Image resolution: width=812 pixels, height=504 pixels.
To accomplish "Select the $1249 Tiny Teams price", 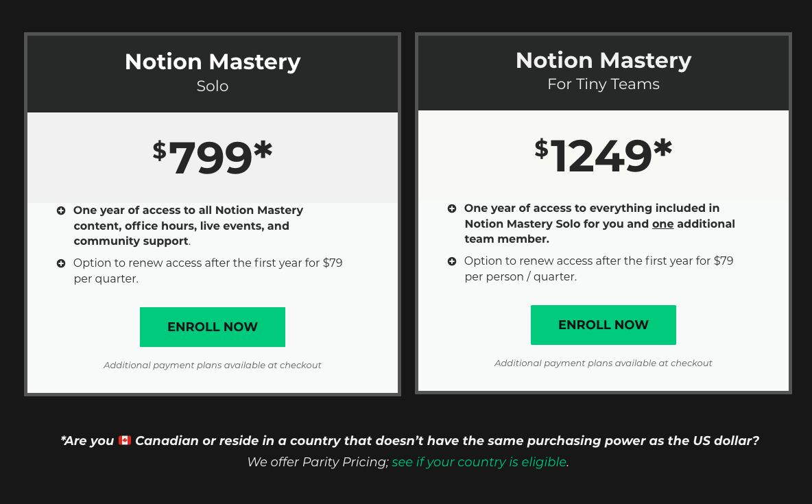I will [x=604, y=156].
